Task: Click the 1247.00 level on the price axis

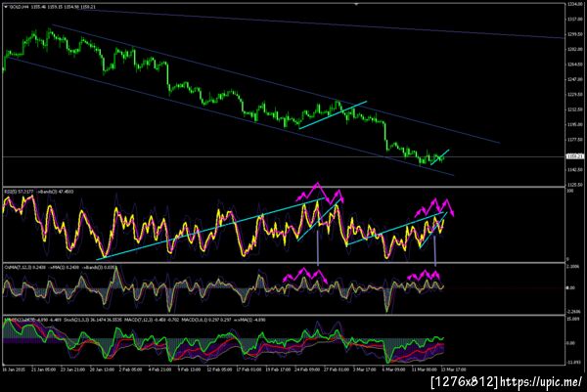Action: coord(574,79)
